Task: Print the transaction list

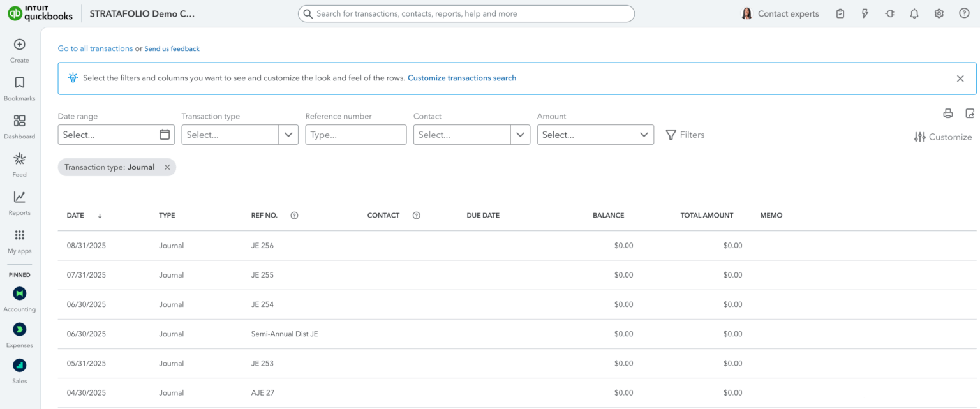Action: click(948, 113)
